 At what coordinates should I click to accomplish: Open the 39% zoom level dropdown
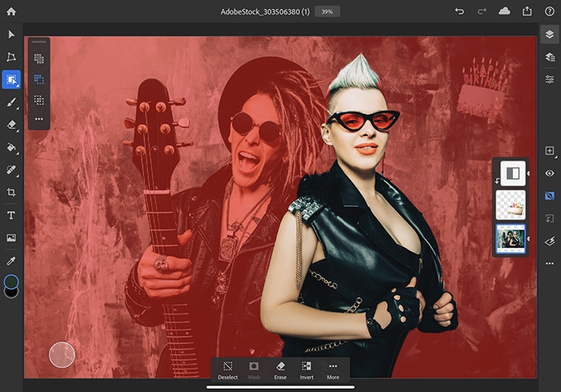[x=326, y=11]
